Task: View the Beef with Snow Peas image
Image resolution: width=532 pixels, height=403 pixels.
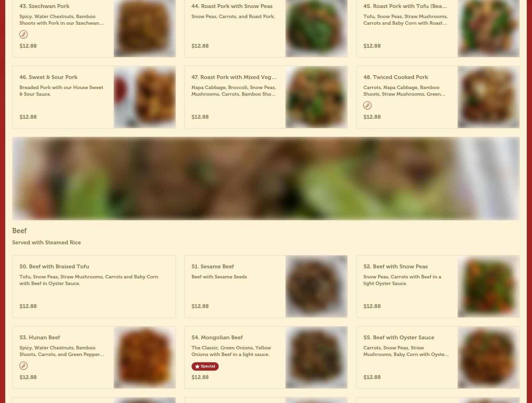Action: [489, 286]
